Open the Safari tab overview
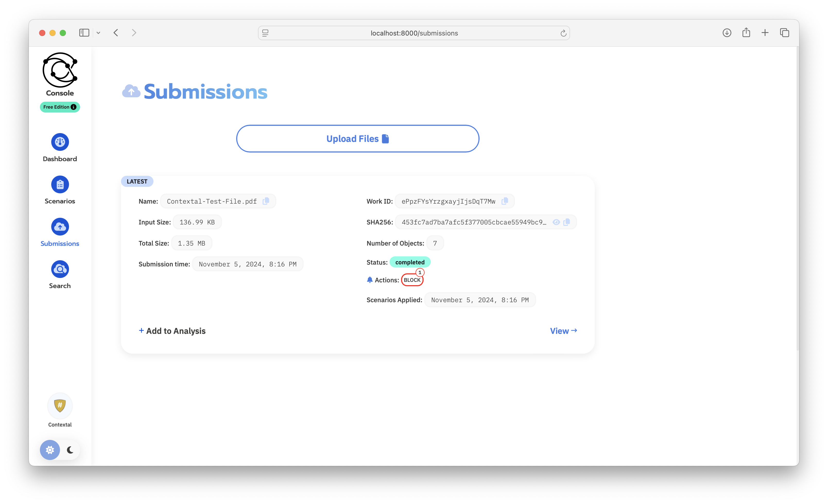The height and width of the screenshot is (504, 828). [x=784, y=33]
